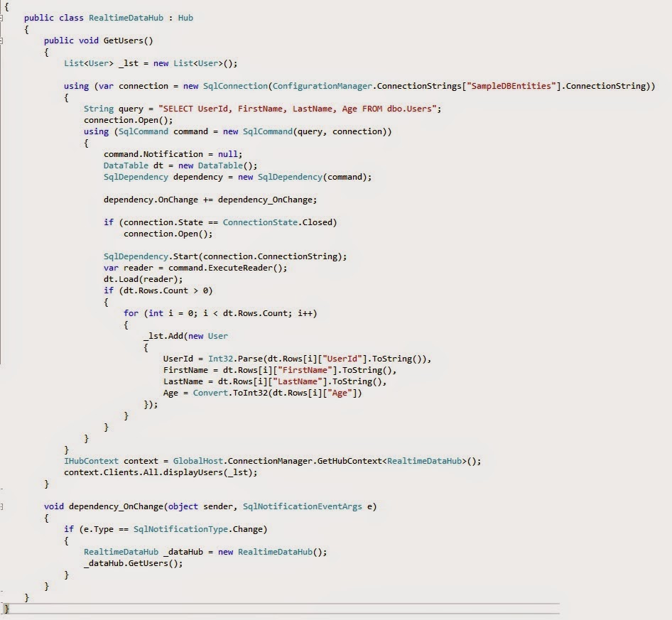Image resolution: width=672 pixels, height=620 pixels.
Task: Click the Hub base class name
Action: click(185, 18)
